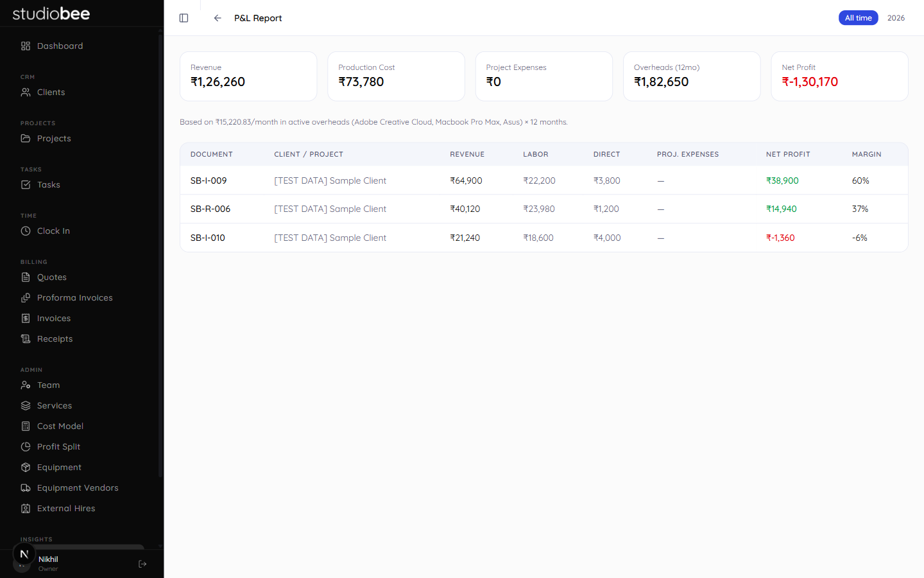Select the All time filter
The height and width of the screenshot is (578, 924).
pos(858,18)
